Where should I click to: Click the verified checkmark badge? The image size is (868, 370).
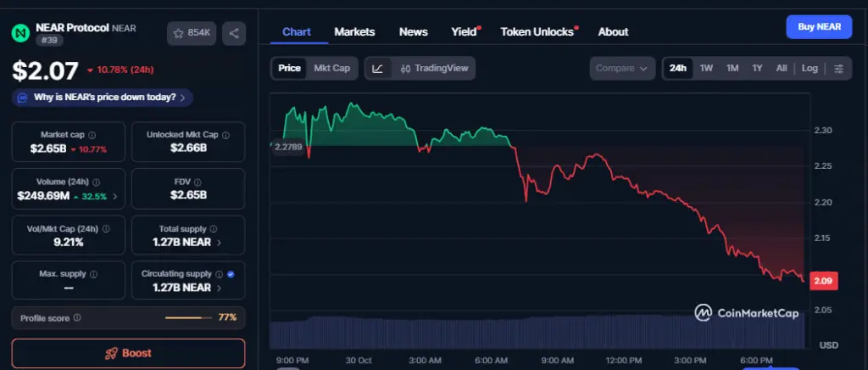coord(231,274)
